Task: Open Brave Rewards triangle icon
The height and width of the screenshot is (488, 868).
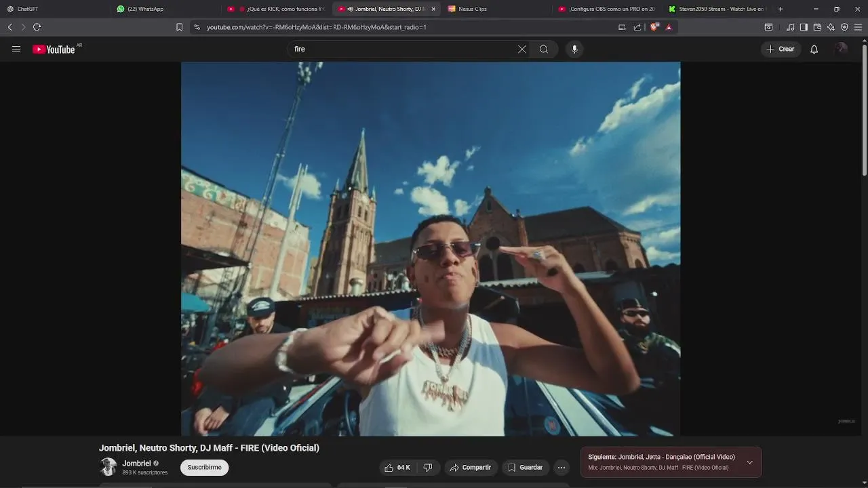Action: click(x=669, y=27)
